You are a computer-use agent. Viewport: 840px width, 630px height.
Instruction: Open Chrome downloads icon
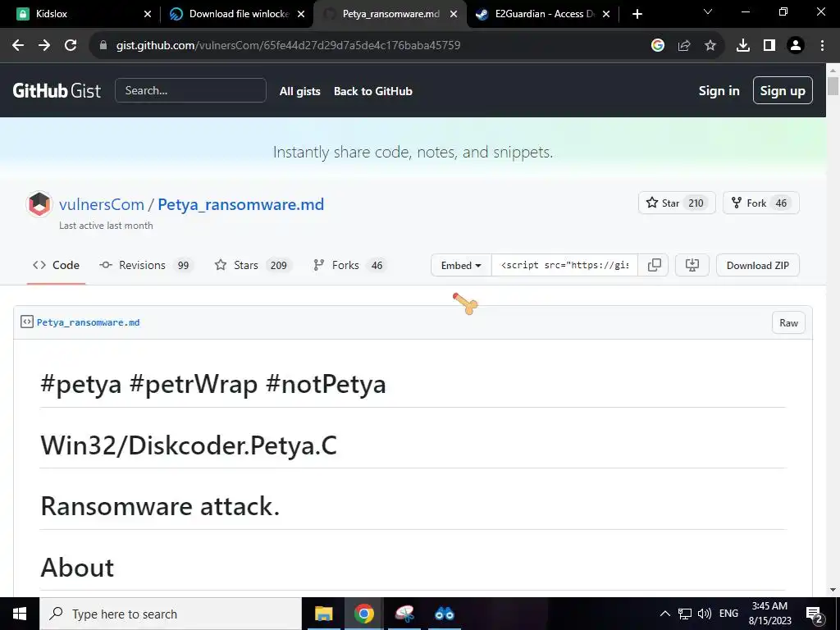pyautogui.click(x=743, y=45)
